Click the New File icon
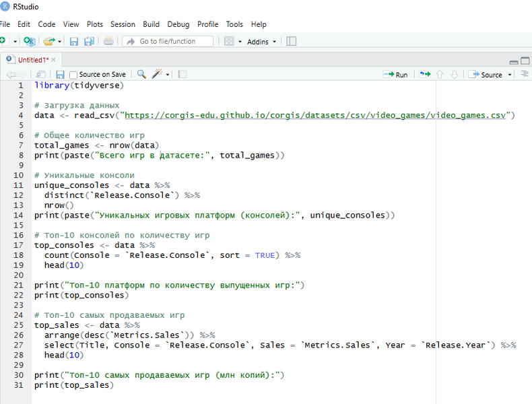 point(3,41)
